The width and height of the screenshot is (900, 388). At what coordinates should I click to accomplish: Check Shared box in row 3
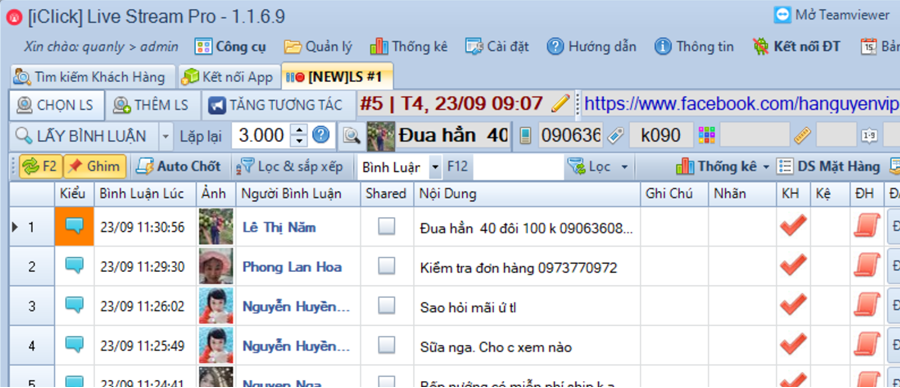click(x=386, y=305)
